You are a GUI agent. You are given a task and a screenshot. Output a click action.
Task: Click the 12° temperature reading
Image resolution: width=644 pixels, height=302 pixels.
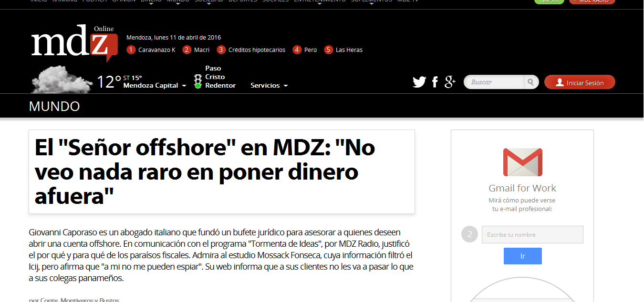[x=109, y=82]
